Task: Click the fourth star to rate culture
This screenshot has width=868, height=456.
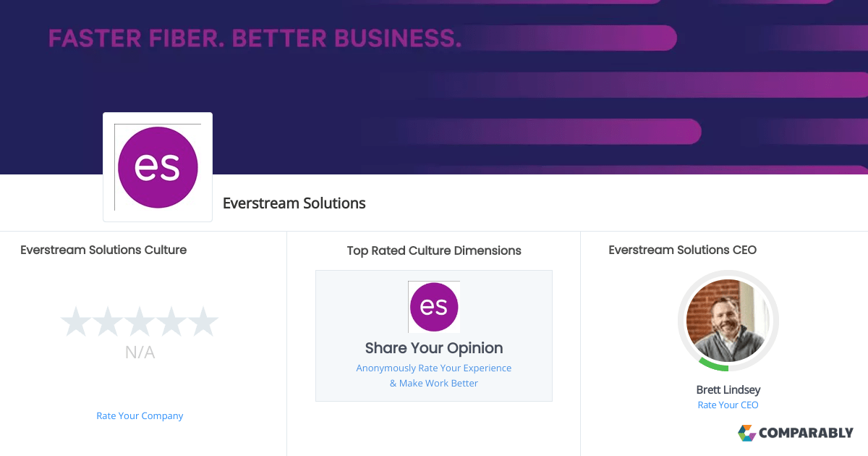Action: tap(171, 321)
